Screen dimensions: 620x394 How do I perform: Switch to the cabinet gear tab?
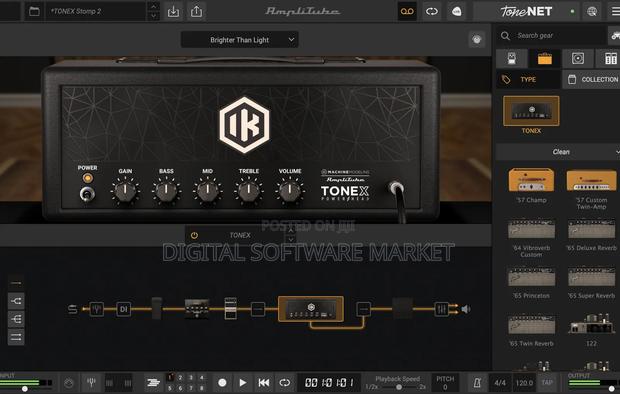(578, 59)
